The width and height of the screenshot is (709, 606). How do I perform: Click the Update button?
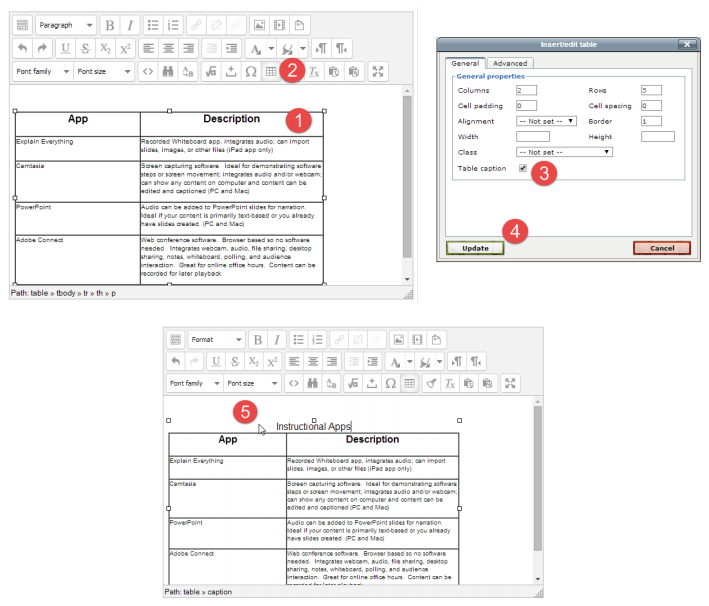(475, 248)
